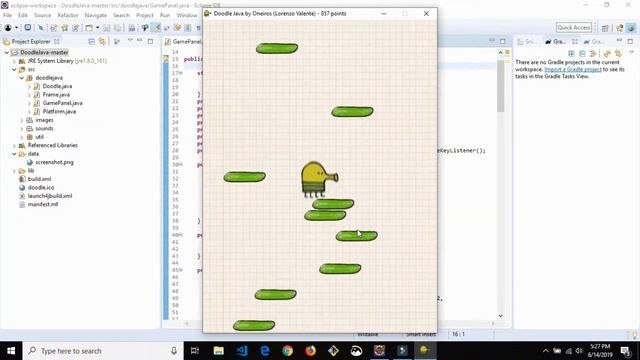Image resolution: width=640 pixels, height=360 pixels.
Task: Collapse the doodlejava package
Action: tap(22, 78)
